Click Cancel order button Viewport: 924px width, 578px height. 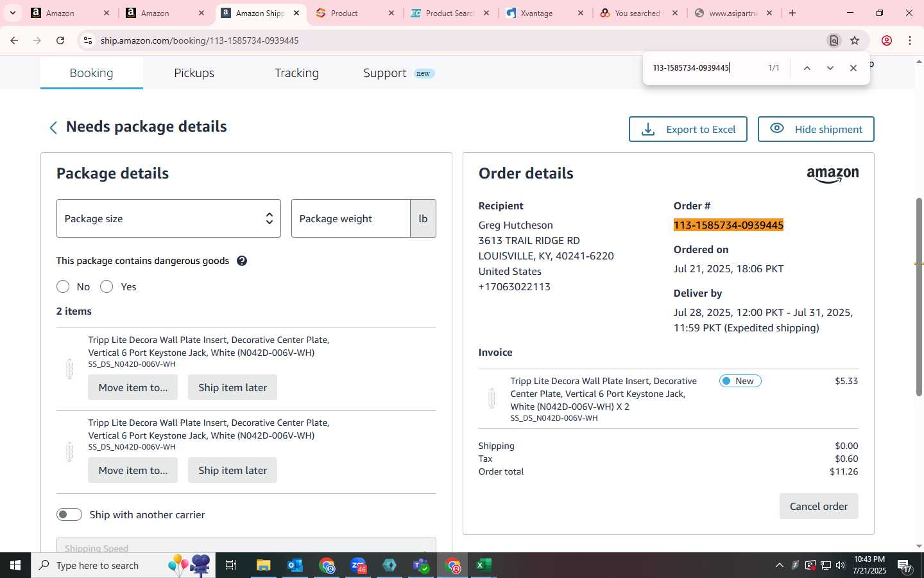pyautogui.click(x=819, y=506)
